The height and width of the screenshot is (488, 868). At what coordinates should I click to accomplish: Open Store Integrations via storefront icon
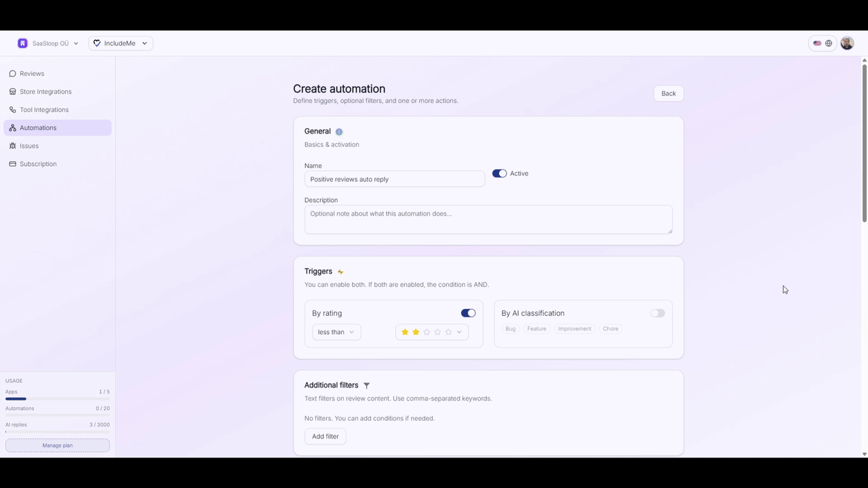tap(13, 91)
